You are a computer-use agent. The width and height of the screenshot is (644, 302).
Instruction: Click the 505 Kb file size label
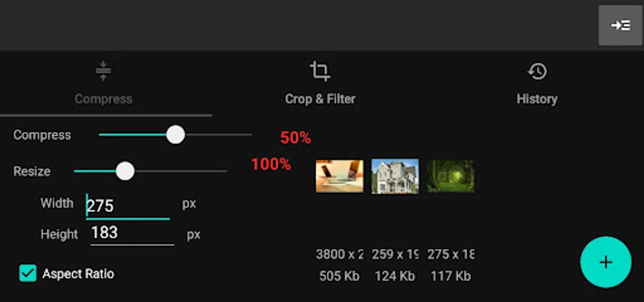(x=339, y=276)
